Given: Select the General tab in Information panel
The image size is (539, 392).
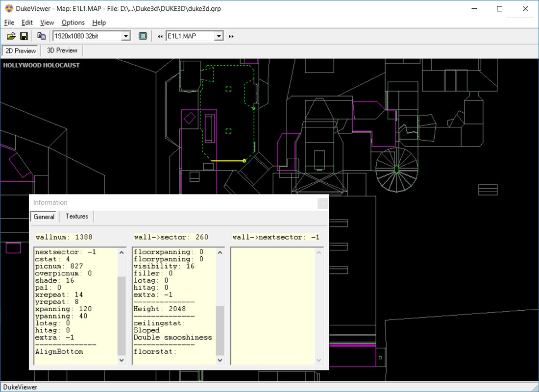Looking at the screenshot, I should 44,217.
